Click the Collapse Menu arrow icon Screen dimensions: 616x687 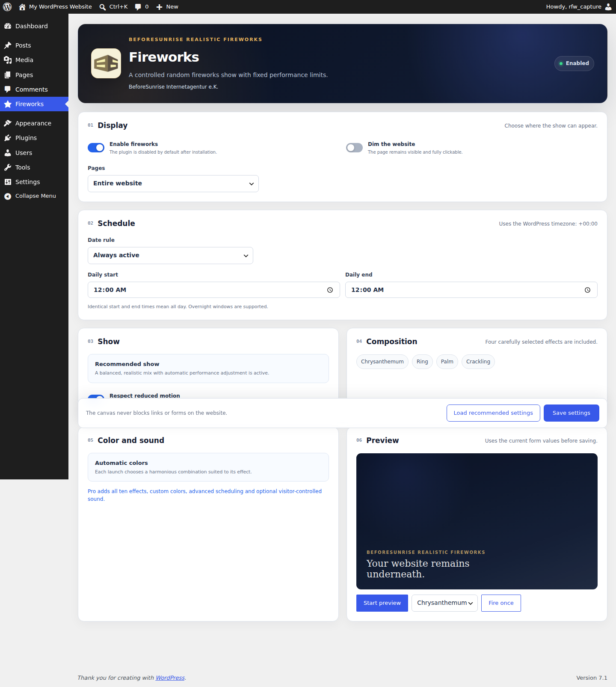8,196
